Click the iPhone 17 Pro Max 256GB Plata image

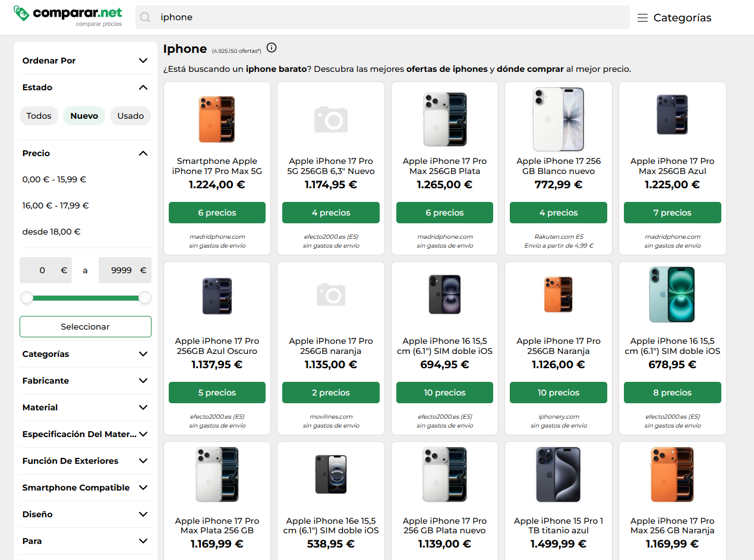coord(444,119)
